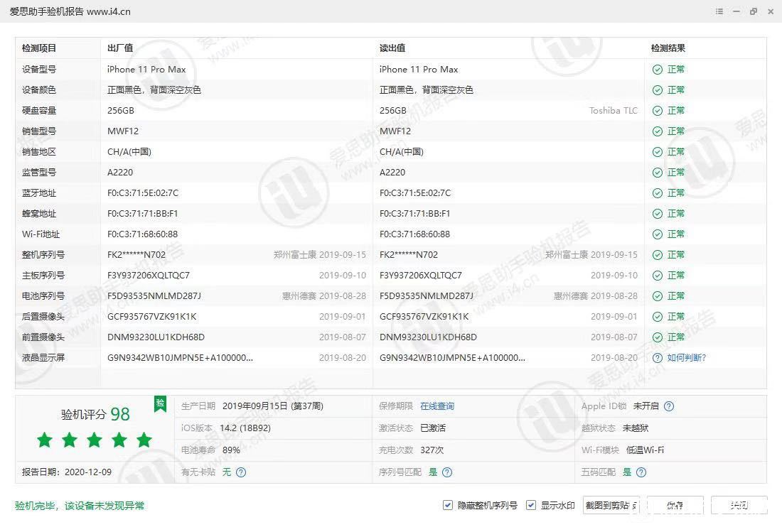This screenshot has height=532, width=782.
Task: Click the green check icon in 设备颜色 row
Action: (x=658, y=90)
